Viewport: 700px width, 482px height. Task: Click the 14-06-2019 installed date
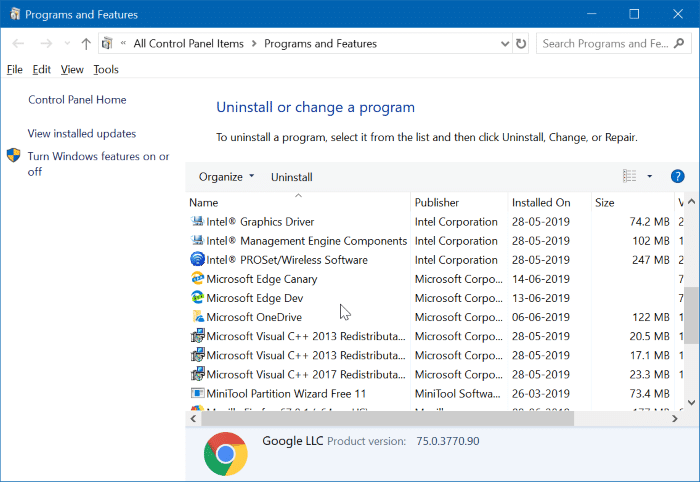pos(541,279)
